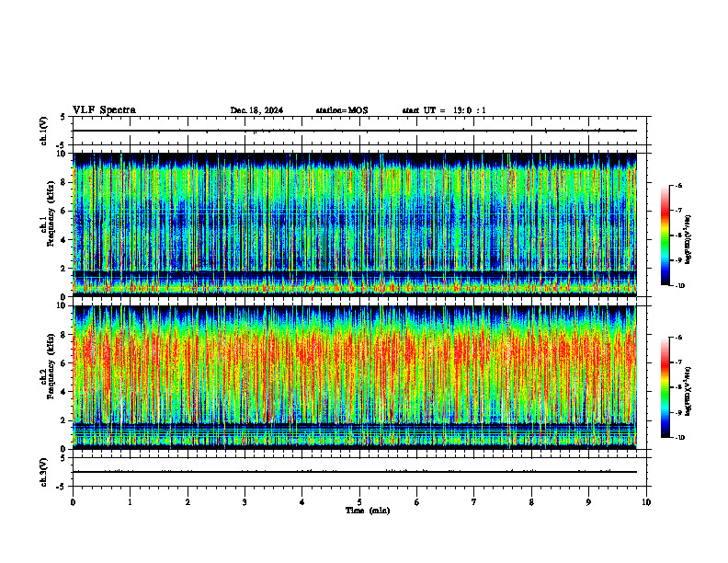728x563 pixels.
Task: Click the "station=MOS" header label
Action: [342, 110]
